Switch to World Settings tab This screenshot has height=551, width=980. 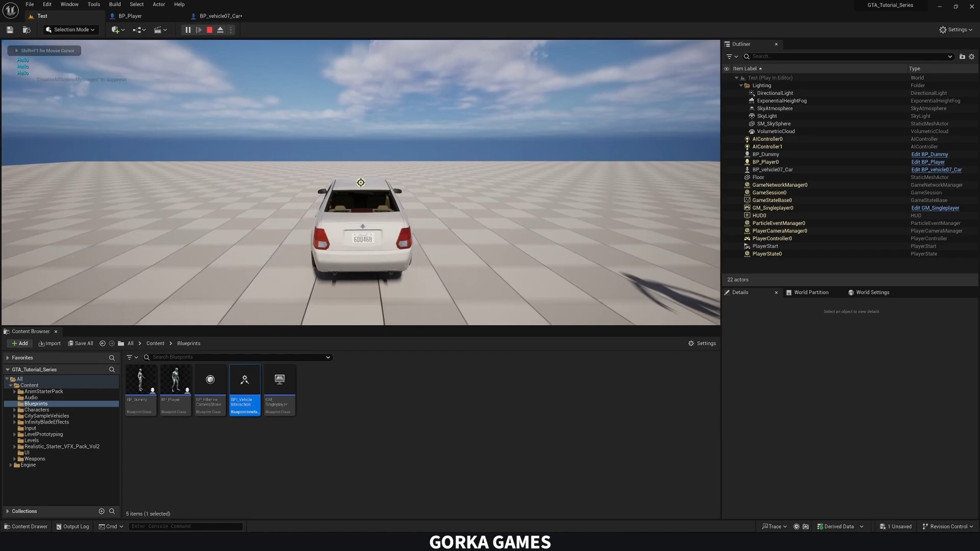click(872, 292)
